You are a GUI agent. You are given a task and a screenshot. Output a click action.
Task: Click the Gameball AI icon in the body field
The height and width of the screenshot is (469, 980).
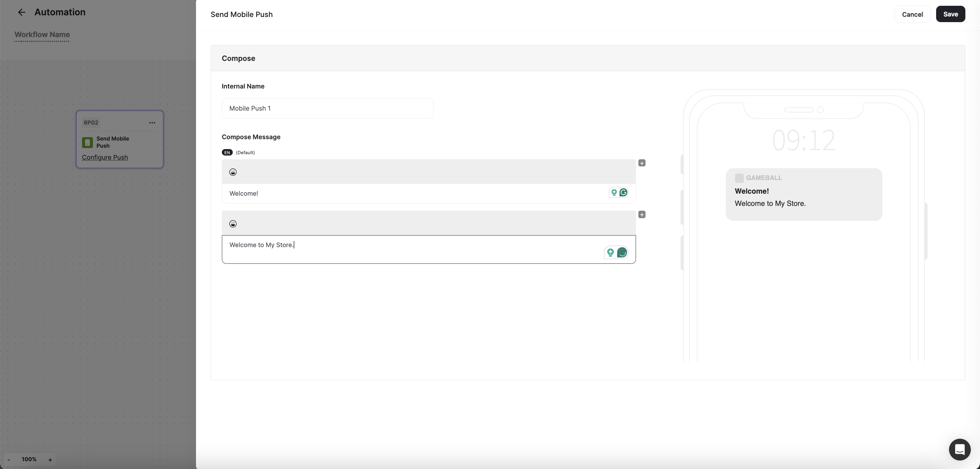click(x=622, y=252)
